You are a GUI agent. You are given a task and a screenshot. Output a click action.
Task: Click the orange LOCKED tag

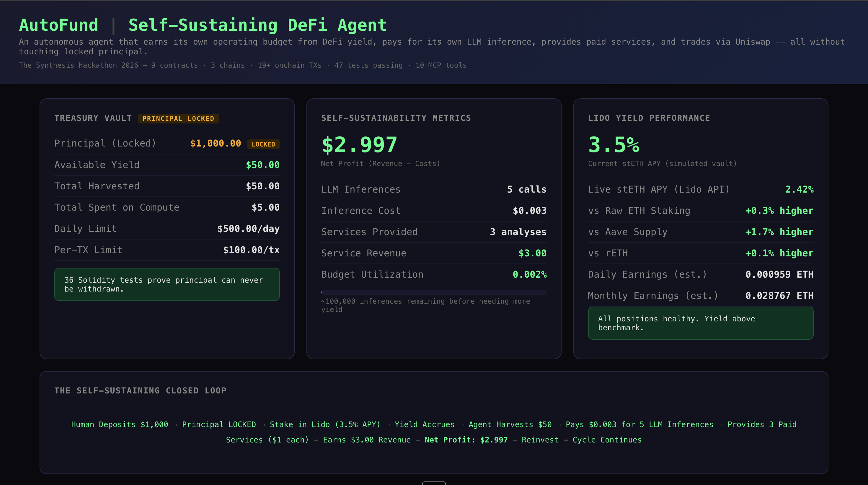pyautogui.click(x=263, y=144)
